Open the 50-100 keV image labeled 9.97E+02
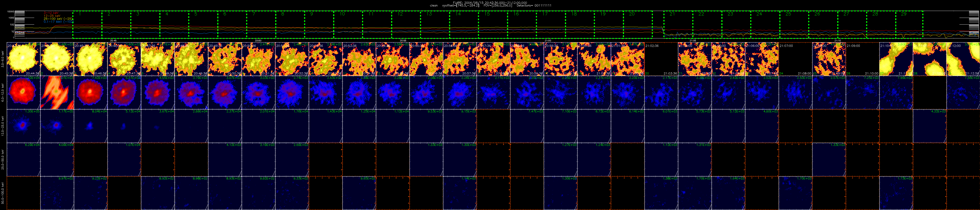The width and height of the screenshot is (980, 210). click(57, 193)
